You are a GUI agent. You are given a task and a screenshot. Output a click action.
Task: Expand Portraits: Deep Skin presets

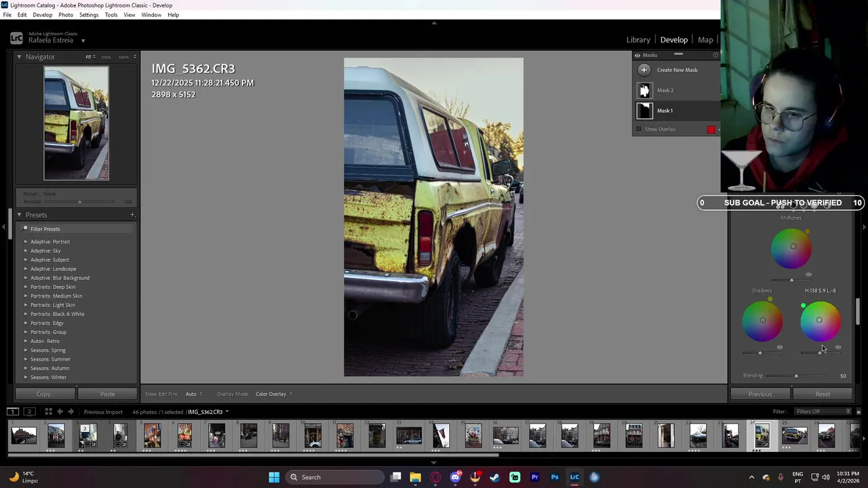pos(26,287)
